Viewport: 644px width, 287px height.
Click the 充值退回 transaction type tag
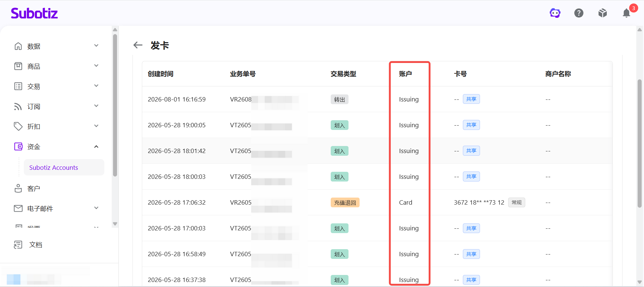point(345,203)
